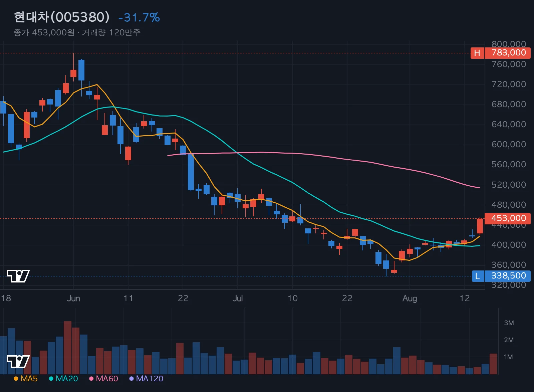Click the 783,000 high price label
Screen dimensions: 534x392
coord(508,53)
